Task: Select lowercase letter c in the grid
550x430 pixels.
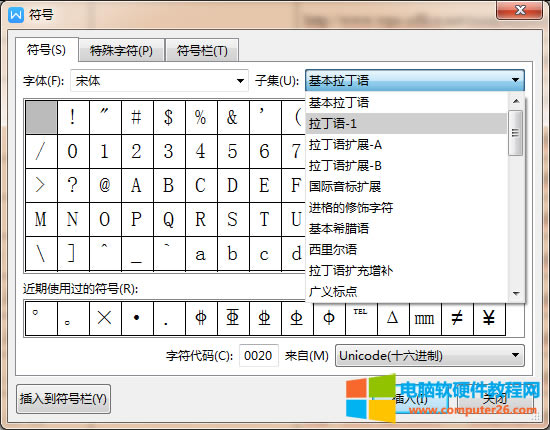Action: tap(265, 253)
